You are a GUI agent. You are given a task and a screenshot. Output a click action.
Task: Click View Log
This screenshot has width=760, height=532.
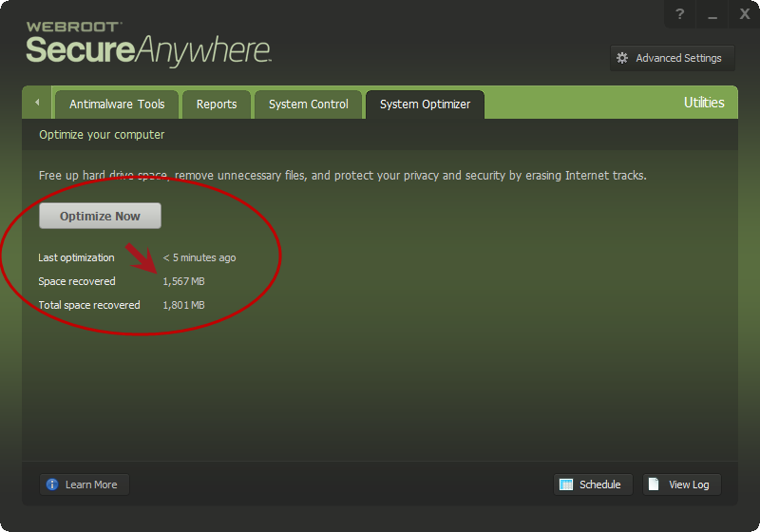click(x=681, y=484)
